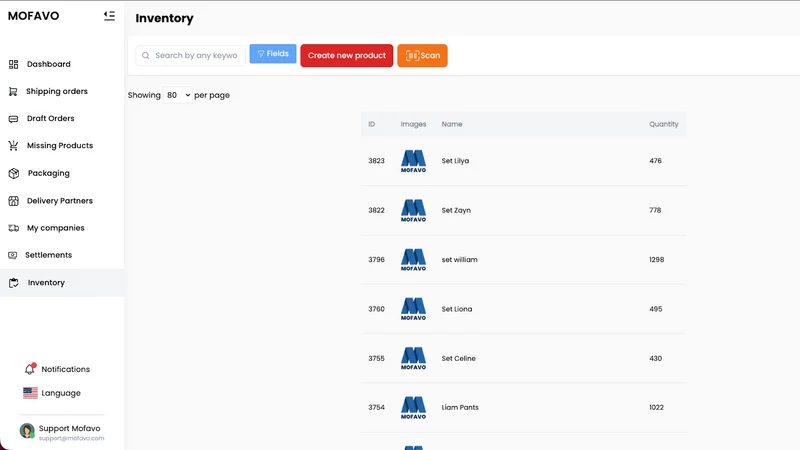Click the Notifications bell icon

click(x=30, y=368)
